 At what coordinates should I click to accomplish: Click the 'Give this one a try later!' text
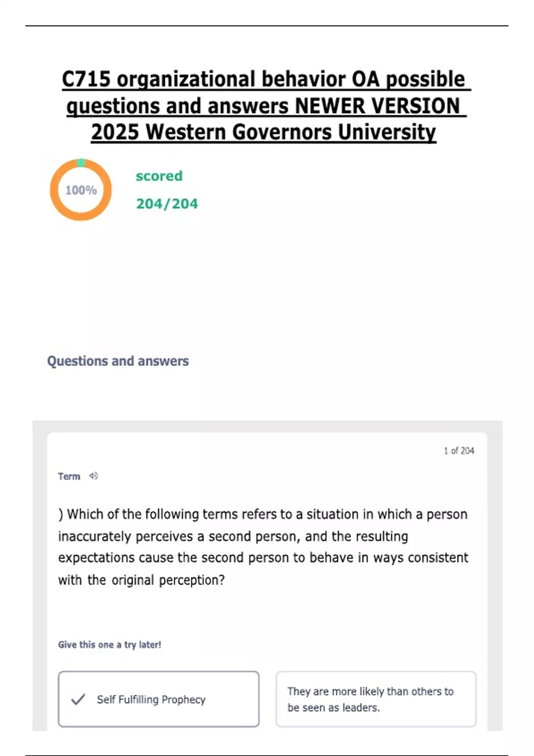pyautogui.click(x=109, y=644)
